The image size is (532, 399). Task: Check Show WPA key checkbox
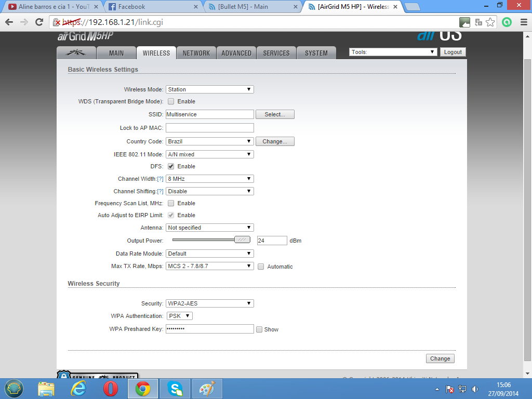tap(259, 329)
